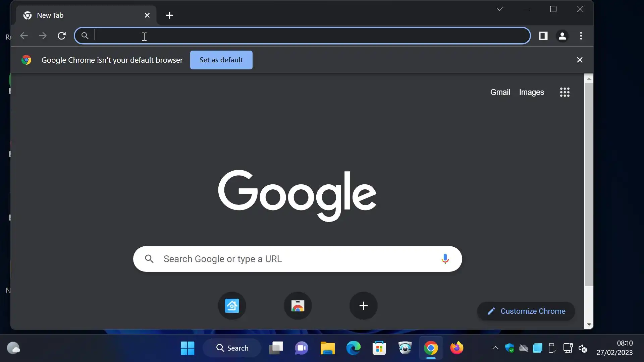This screenshot has height=362, width=644.
Task: Open the Gmail link
Action: [x=500, y=92]
